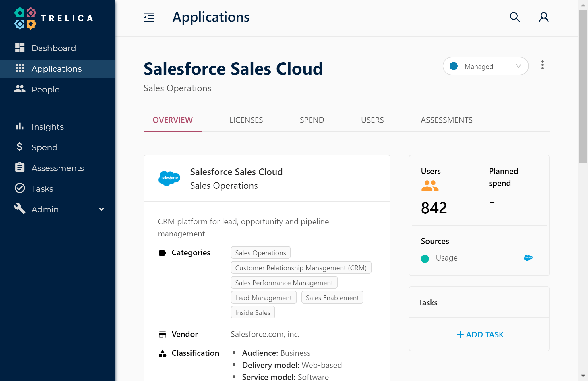Click the Insights bar chart icon
Viewport: 588px width, 381px height.
tap(20, 126)
